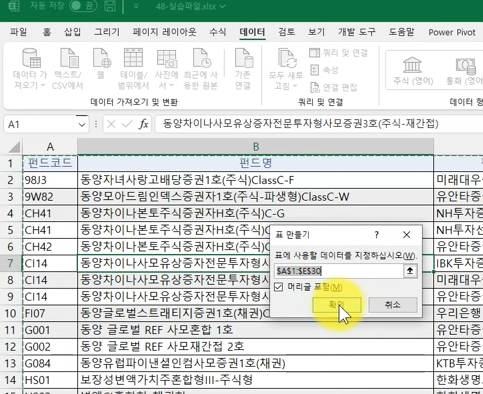This screenshot has height=394, width=483.
Task: Click cell 9W82
Action: [x=50, y=197]
